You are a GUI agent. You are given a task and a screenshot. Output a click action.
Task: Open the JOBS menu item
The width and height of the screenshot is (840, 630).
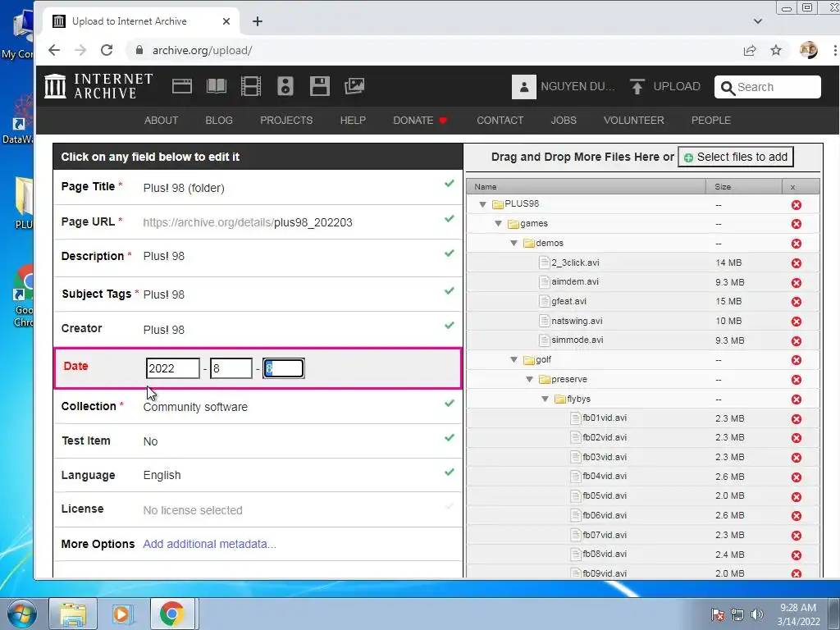(x=564, y=120)
